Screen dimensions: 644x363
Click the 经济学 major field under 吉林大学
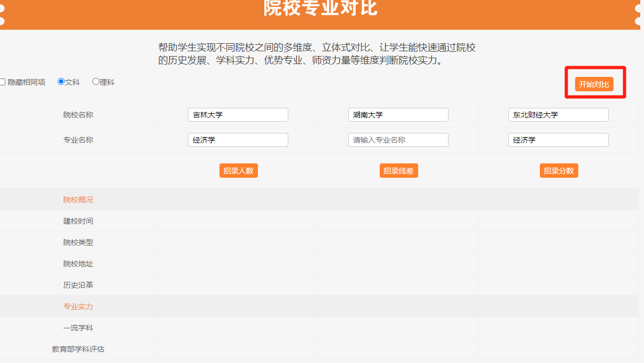(238, 140)
